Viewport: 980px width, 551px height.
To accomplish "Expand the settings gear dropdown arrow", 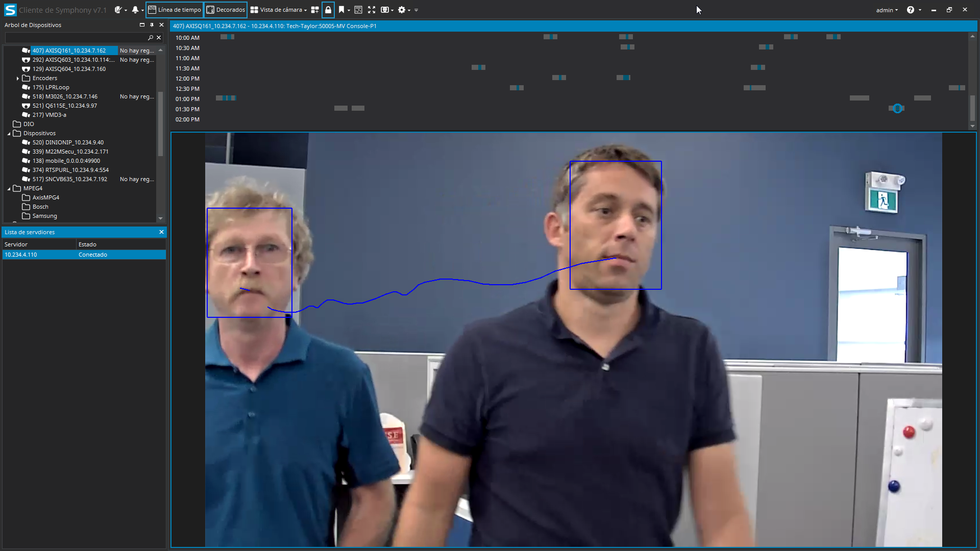I will [409, 10].
